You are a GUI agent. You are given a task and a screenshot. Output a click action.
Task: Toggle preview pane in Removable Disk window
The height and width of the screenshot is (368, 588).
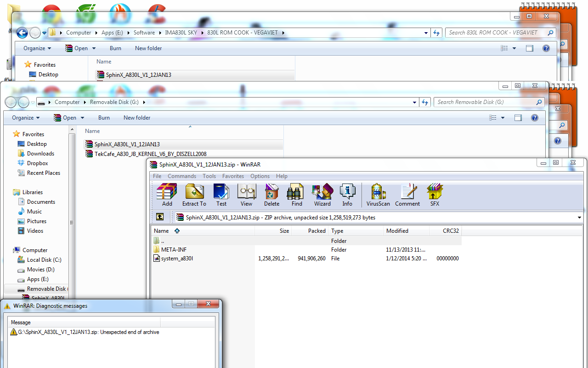pos(518,118)
